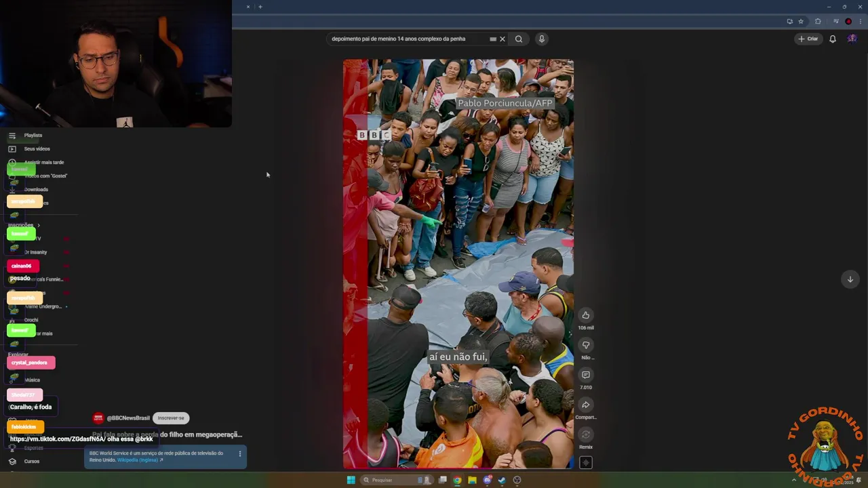868x488 pixels.
Task: Click the YouTube search magnifier button
Action: click(x=519, y=39)
